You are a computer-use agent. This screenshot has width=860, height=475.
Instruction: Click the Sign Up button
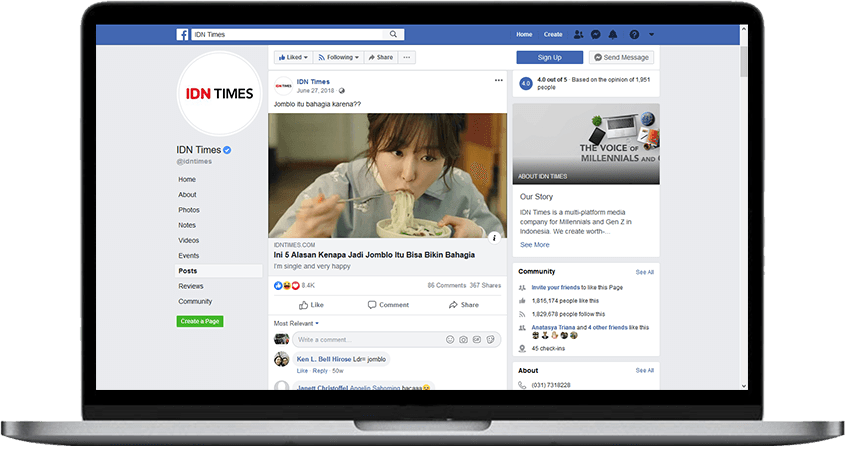[x=549, y=58]
